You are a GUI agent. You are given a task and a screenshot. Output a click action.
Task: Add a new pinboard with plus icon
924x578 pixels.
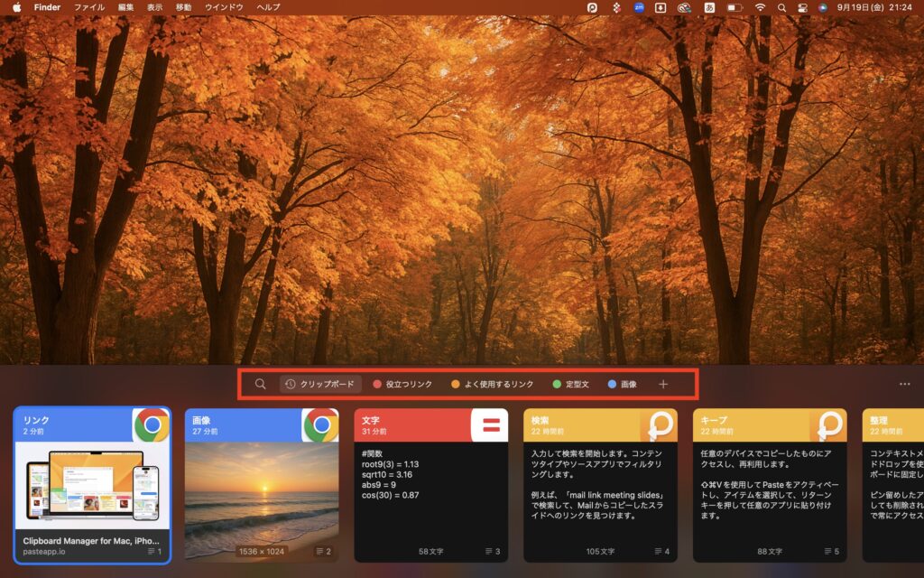(x=663, y=384)
